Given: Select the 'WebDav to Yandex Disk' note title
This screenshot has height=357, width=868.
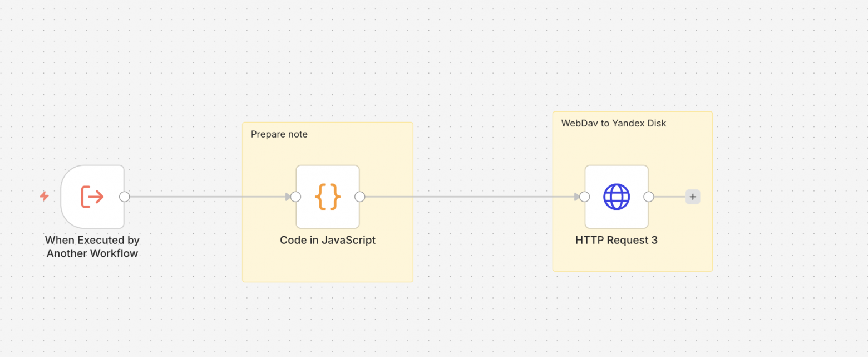Looking at the screenshot, I should [613, 123].
